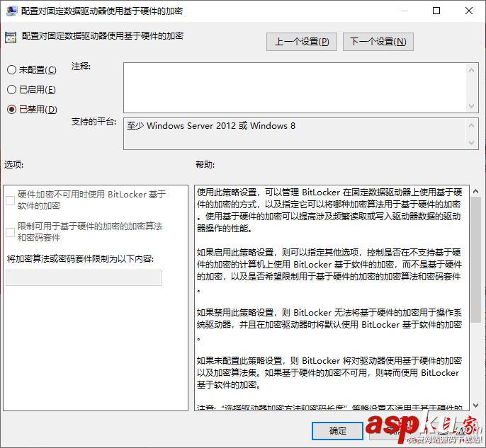The height and width of the screenshot is (448, 486).
Task: Click the help panel scroll up arrow
Action: pyautogui.click(x=475, y=191)
